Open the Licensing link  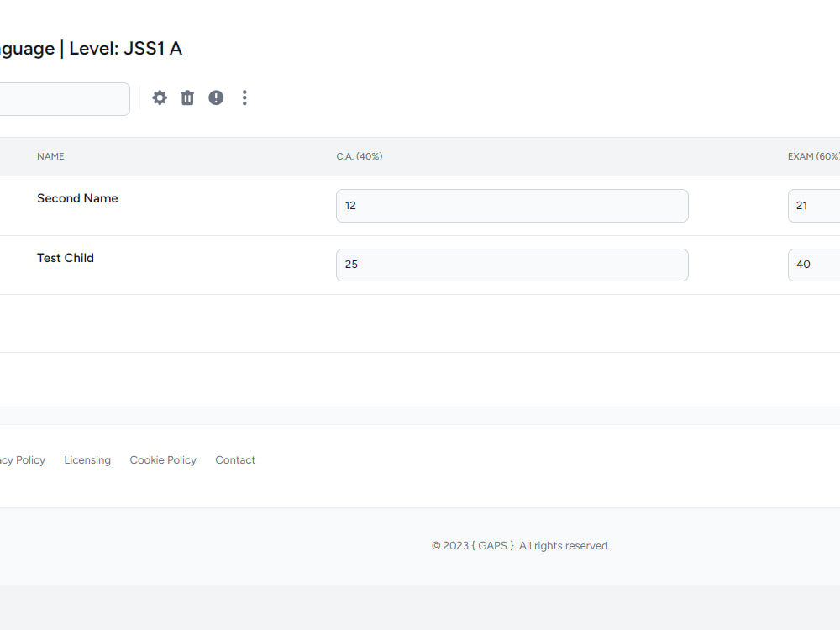[87, 459]
